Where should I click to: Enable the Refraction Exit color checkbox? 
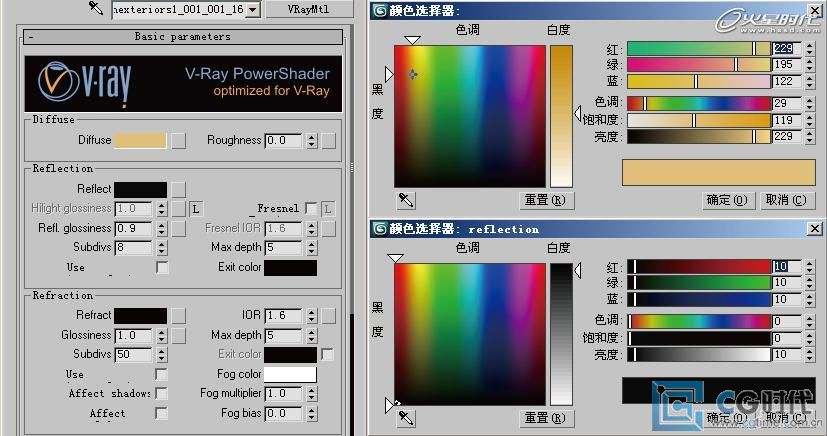(x=327, y=354)
